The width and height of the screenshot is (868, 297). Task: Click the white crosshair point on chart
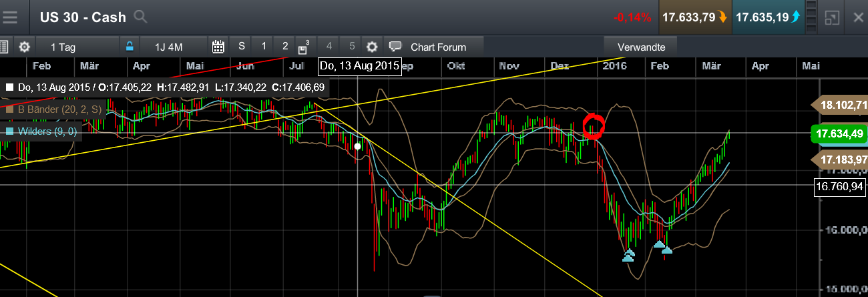click(358, 146)
